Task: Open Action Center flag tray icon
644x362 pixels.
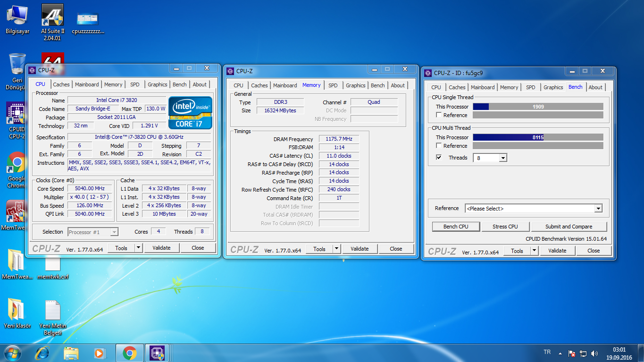Action: click(x=571, y=353)
